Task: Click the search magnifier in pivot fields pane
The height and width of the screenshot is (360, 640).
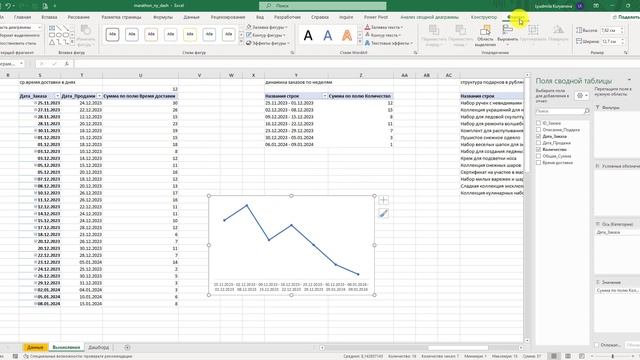Action: tap(587, 111)
